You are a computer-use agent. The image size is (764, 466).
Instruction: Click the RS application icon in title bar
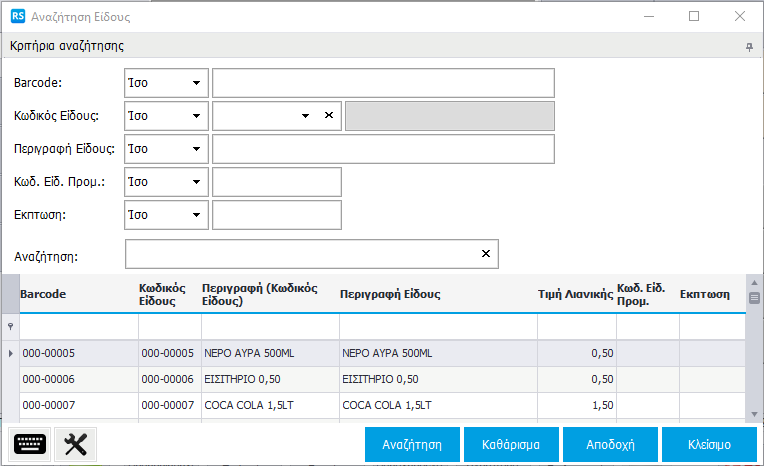click(16, 16)
